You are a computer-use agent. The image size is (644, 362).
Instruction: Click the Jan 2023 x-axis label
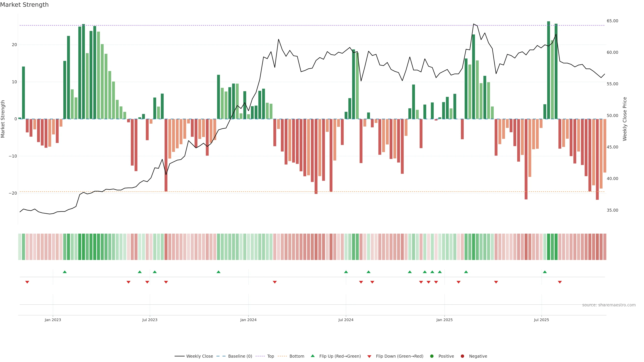[53, 320]
